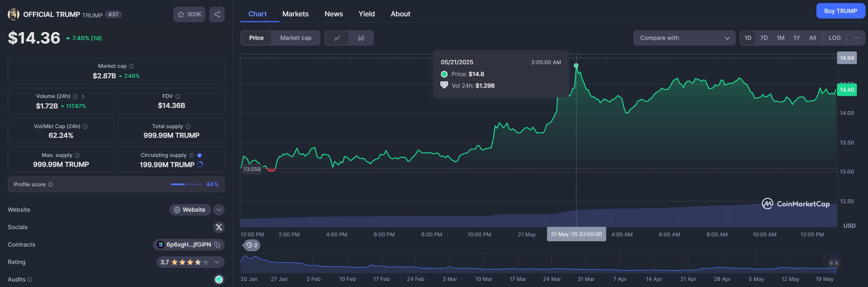Switch to candlestick chart view

click(x=361, y=38)
